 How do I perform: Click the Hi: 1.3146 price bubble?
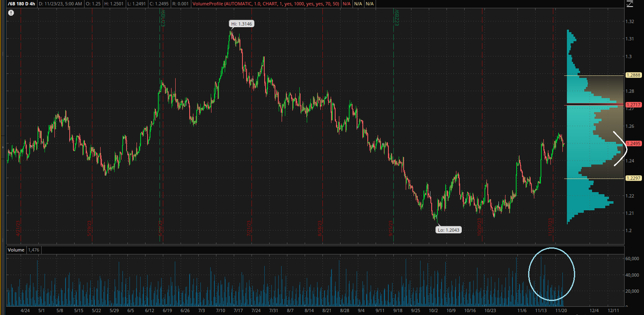coord(243,24)
